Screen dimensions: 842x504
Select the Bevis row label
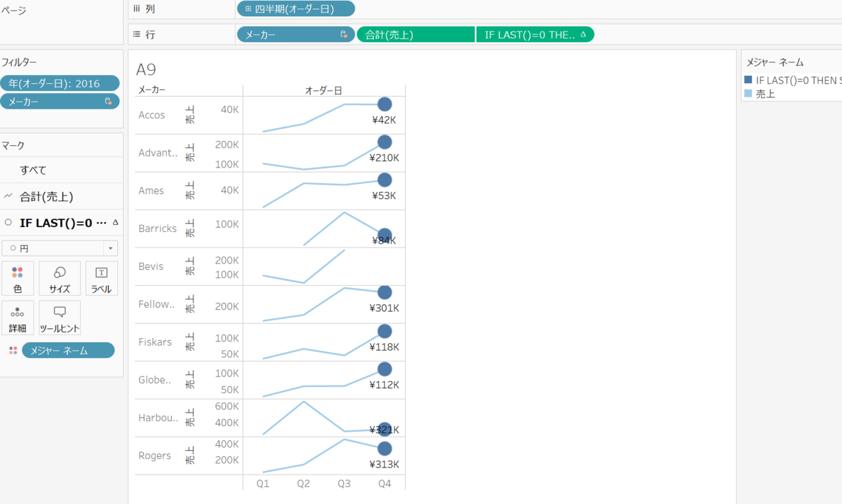pyautogui.click(x=151, y=266)
